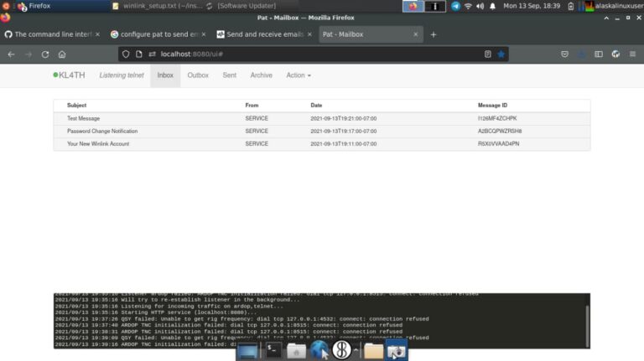Open the Test Message email
The width and height of the screenshot is (644, 361).
point(83,118)
